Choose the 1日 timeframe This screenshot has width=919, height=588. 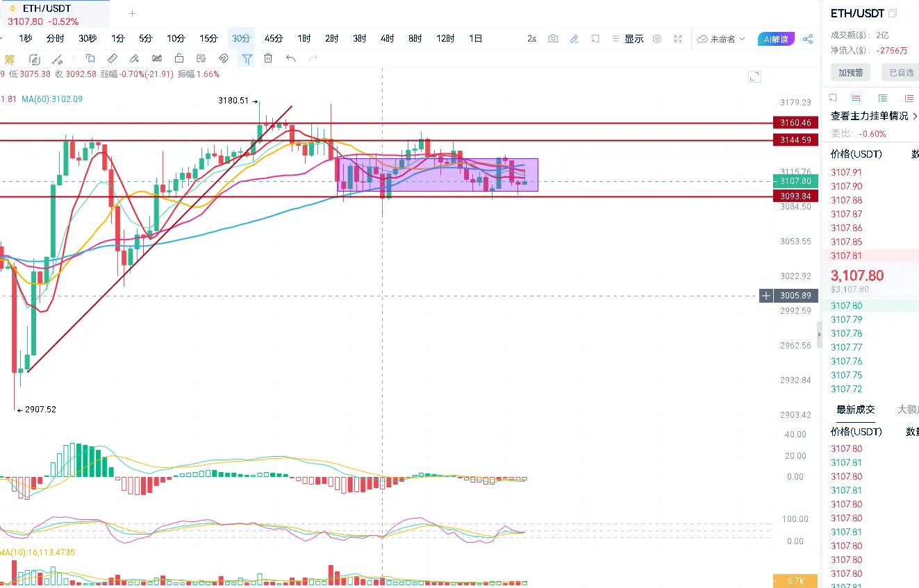pyautogui.click(x=475, y=39)
